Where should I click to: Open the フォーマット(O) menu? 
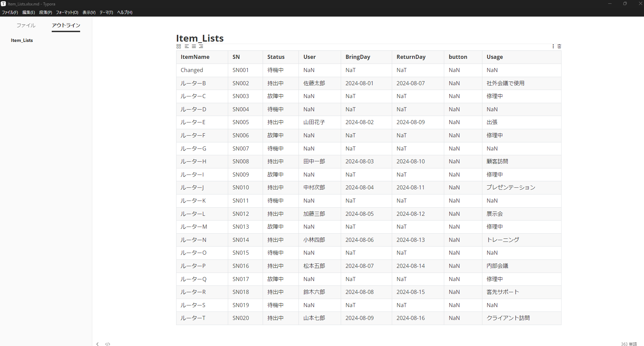coord(67,13)
